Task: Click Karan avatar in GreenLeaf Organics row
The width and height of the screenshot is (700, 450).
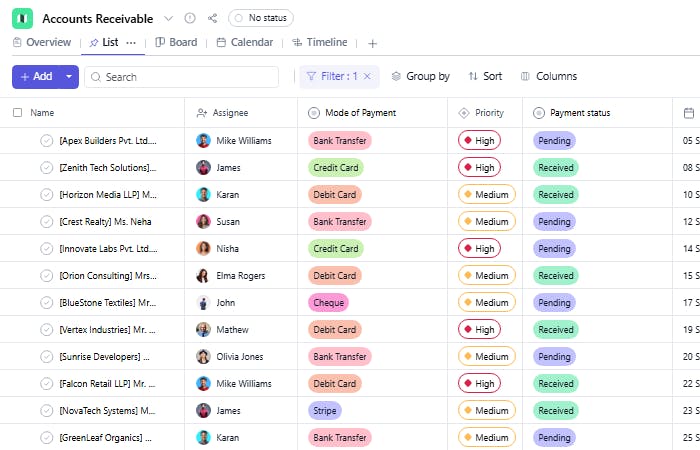Action: tap(203, 438)
